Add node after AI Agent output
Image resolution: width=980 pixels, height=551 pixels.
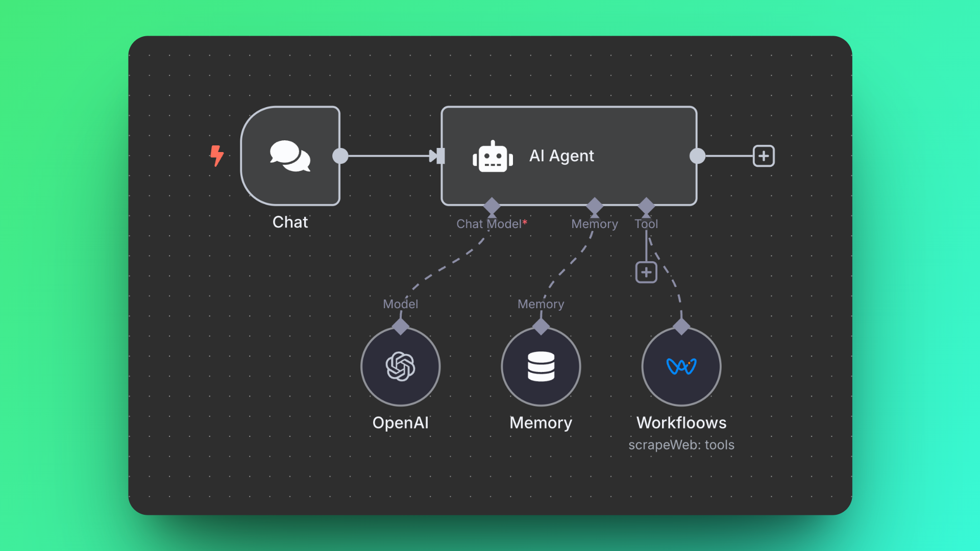(x=764, y=156)
